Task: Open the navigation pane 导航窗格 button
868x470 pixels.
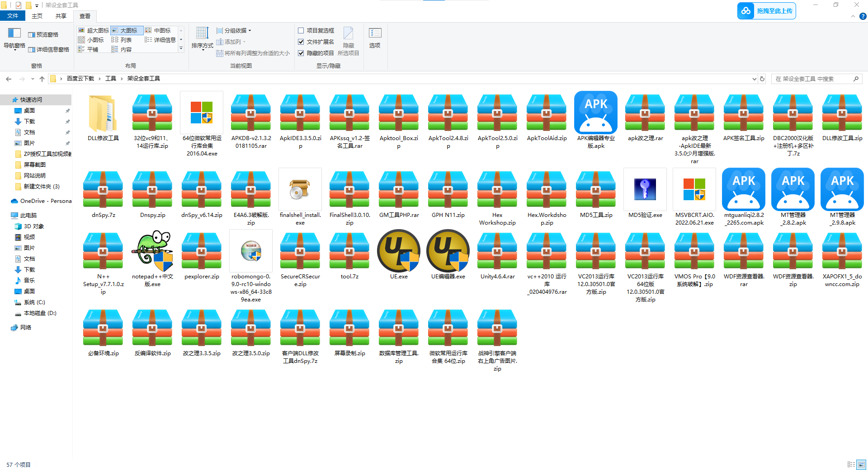Action: (14, 38)
